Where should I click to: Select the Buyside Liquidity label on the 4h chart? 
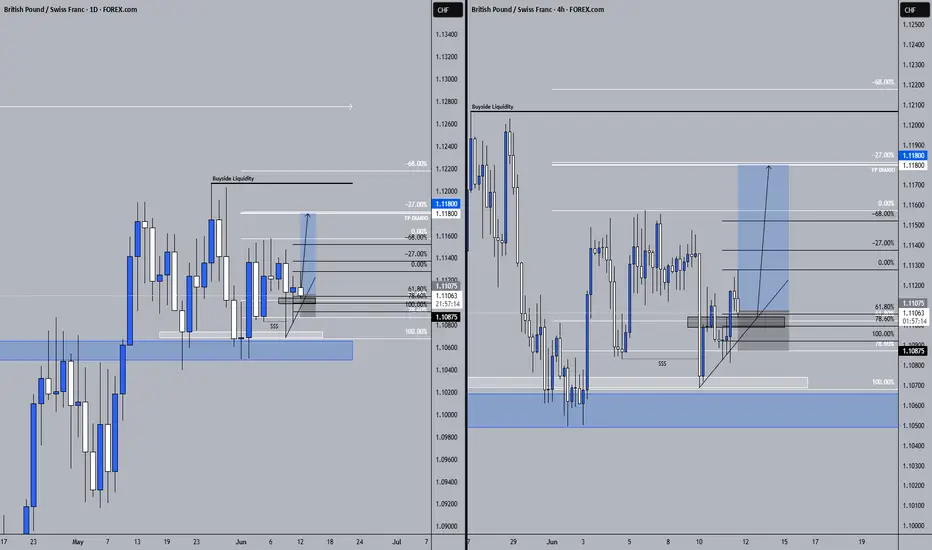pos(492,106)
